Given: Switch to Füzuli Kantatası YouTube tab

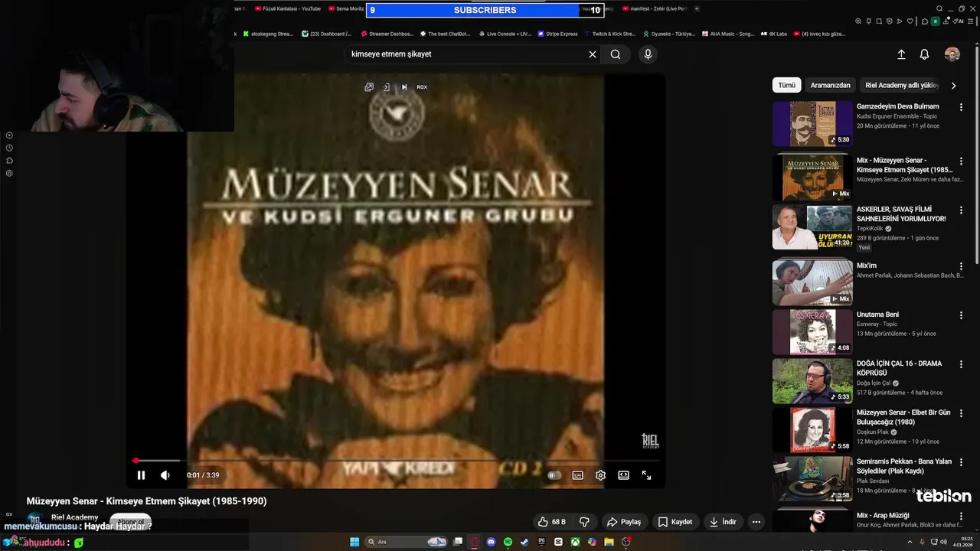Looking at the screenshot, I should [286, 8].
